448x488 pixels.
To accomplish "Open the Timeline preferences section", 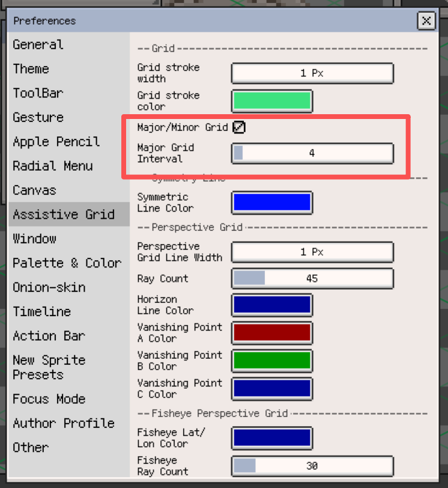I will (42, 311).
